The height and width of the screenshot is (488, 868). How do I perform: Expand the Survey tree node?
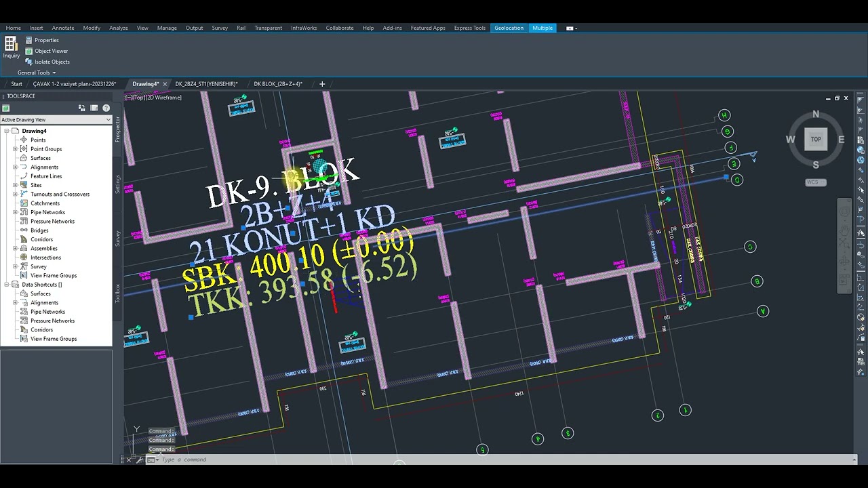(x=15, y=266)
